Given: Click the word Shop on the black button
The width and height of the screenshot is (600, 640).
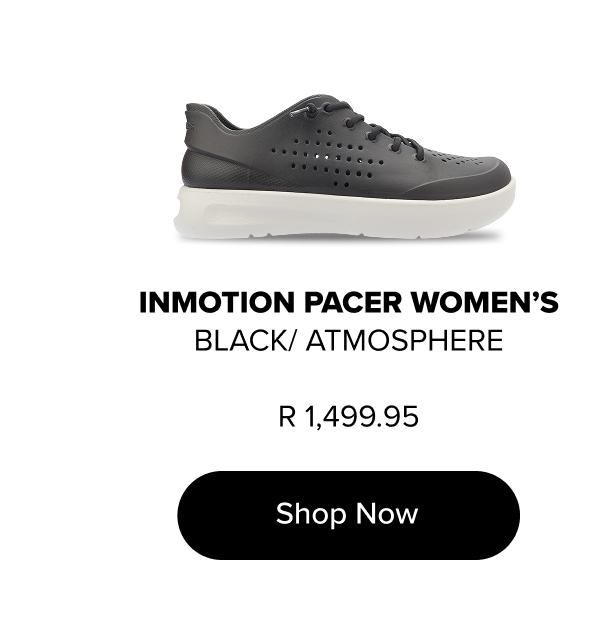Looking at the screenshot, I should coord(311,514).
